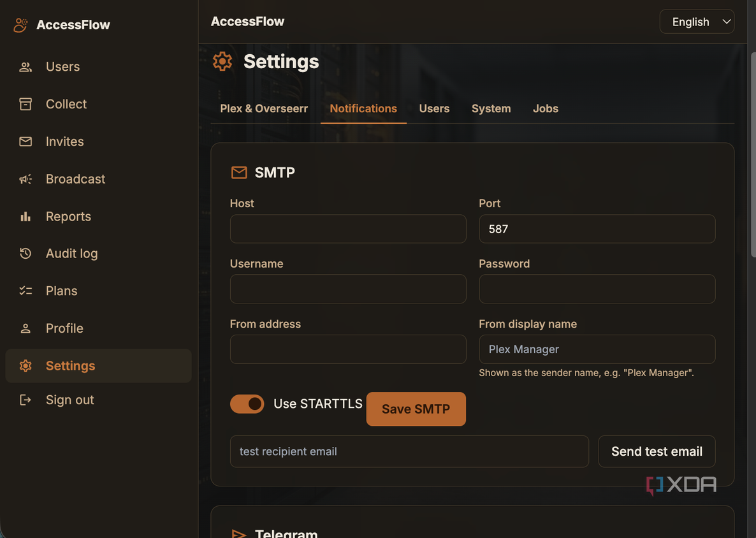This screenshot has width=756, height=538.
Task: Click the Profile person icon
Action: [x=25, y=328]
